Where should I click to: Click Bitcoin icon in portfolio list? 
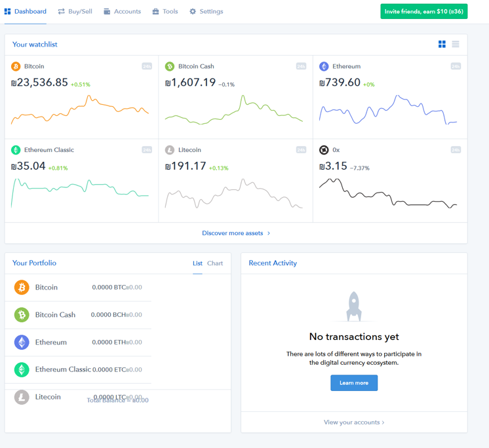(x=22, y=288)
